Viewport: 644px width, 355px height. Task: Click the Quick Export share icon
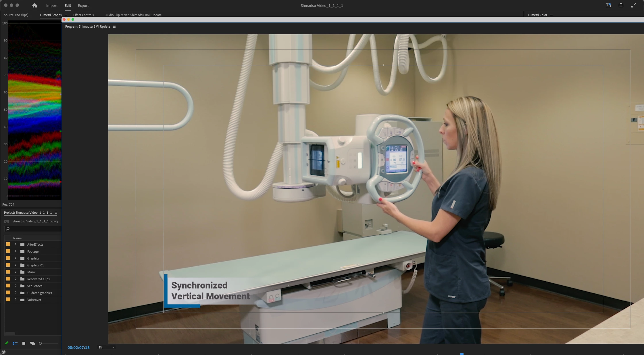[621, 5]
